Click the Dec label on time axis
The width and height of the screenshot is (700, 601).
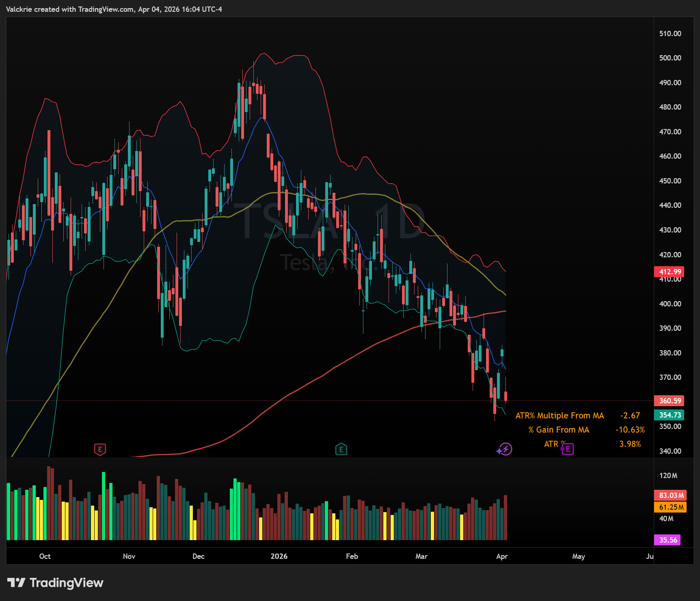click(x=199, y=556)
